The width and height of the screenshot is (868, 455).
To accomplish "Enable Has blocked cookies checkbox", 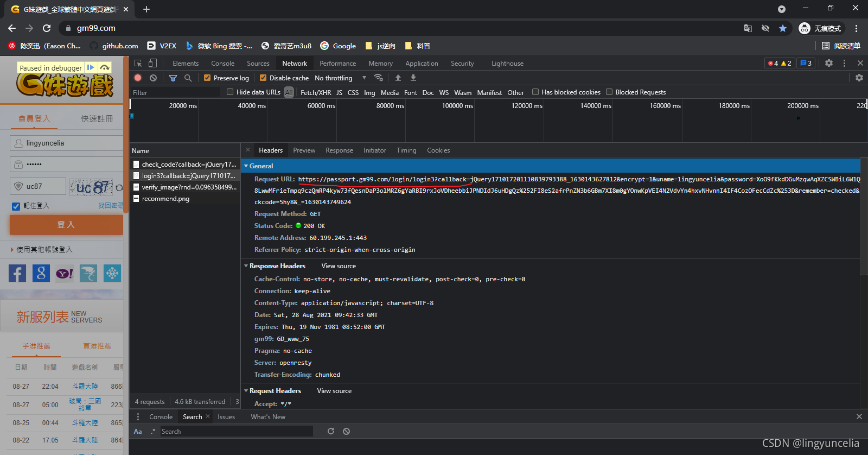I will [x=535, y=92].
